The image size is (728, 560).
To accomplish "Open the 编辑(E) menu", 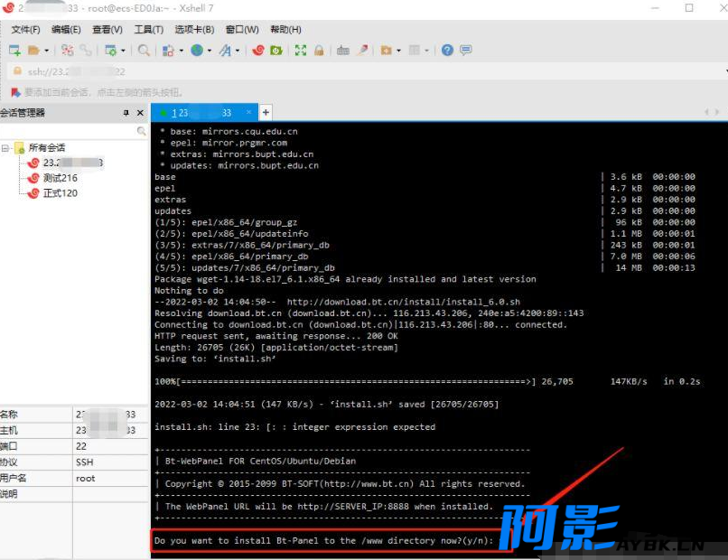I will point(66,30).
